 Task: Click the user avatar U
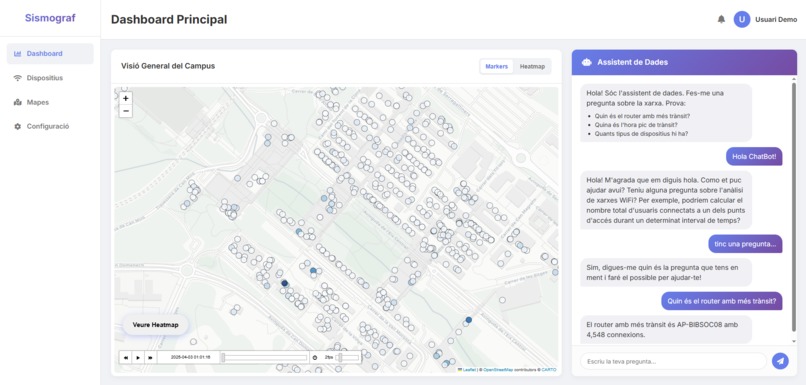742,20
